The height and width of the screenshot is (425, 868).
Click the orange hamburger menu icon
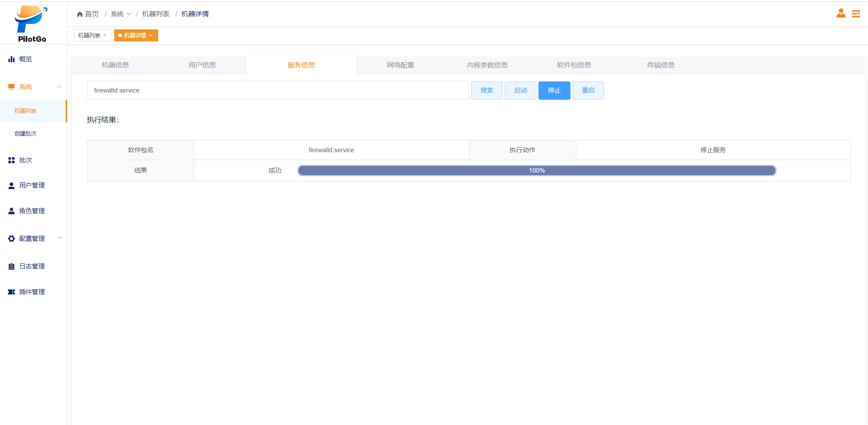[856, 14]
